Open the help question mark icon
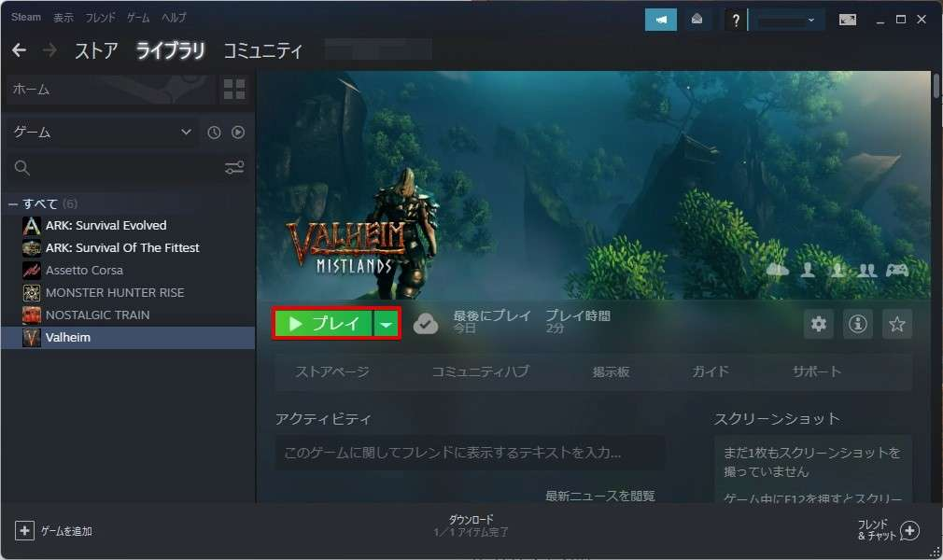Viewport: 943px width, 560px height. [735, 21]
